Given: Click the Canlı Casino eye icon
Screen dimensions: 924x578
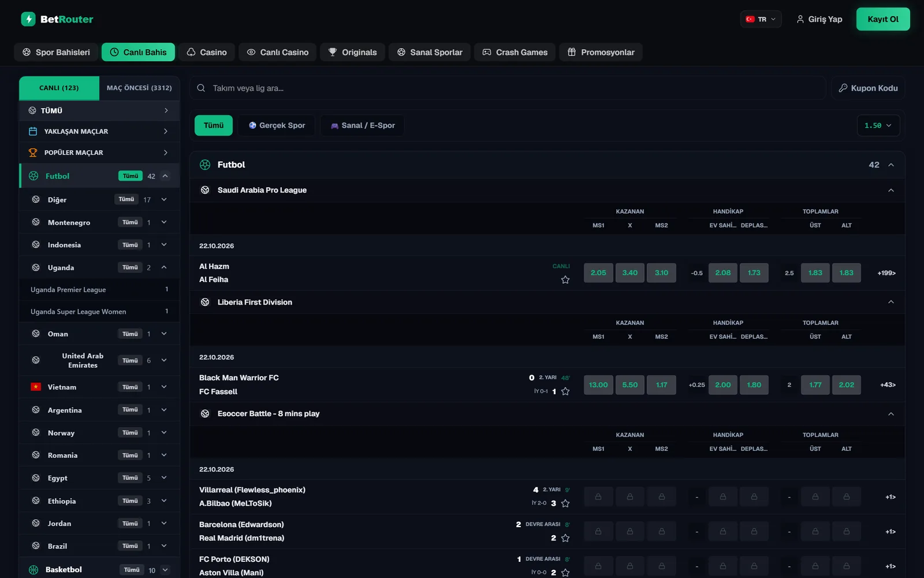Looking at the screenshot, I should coord(251,52).
